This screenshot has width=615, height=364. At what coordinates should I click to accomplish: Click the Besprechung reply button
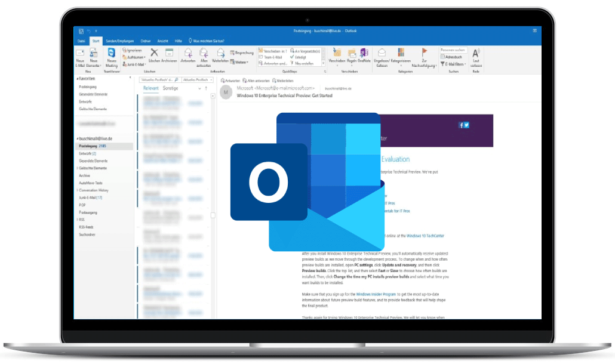tap(242, 53)
